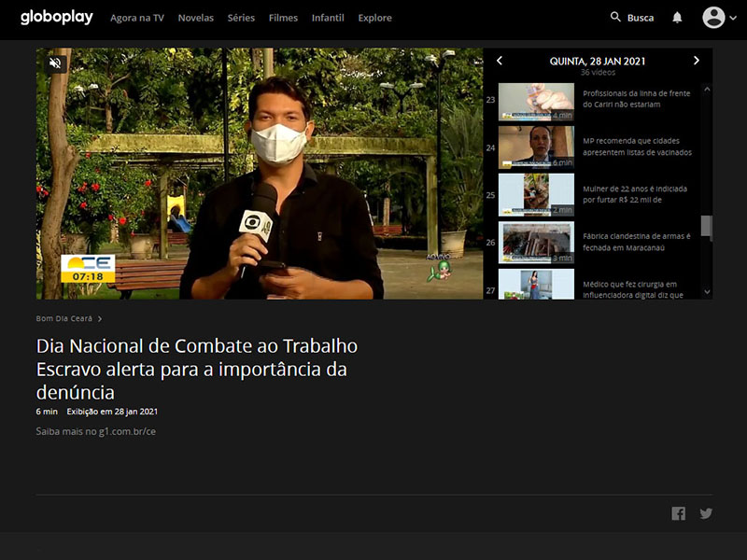Share video on Facebook

[679, 513]
